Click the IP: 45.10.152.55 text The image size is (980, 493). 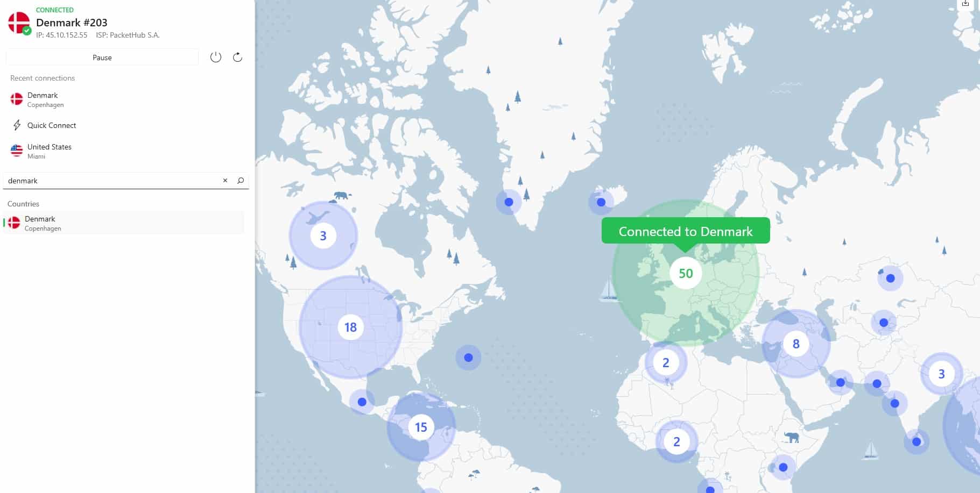(61, 35)
